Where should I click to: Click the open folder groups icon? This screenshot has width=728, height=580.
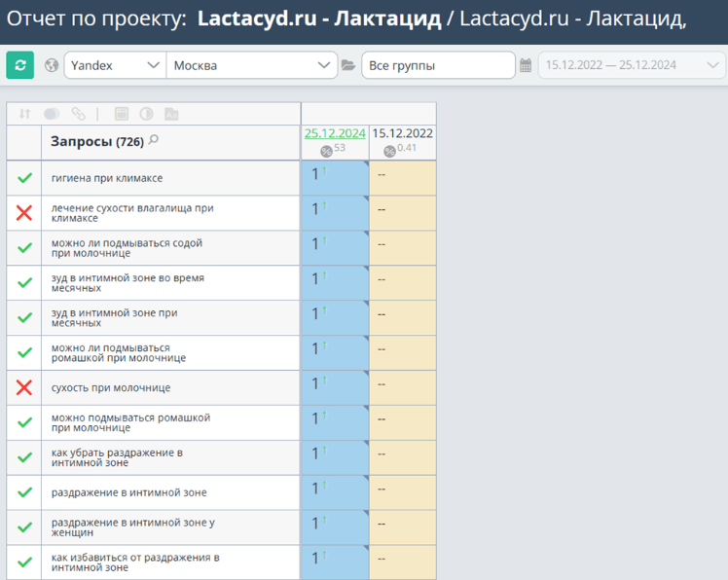(x=348, y=65)
